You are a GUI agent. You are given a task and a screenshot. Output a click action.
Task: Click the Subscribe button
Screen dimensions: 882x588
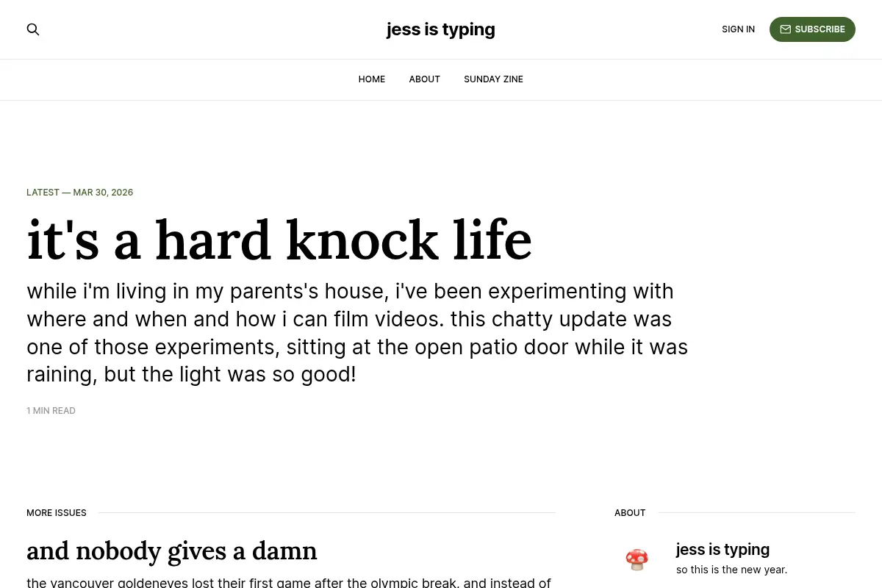click(812, 29)
